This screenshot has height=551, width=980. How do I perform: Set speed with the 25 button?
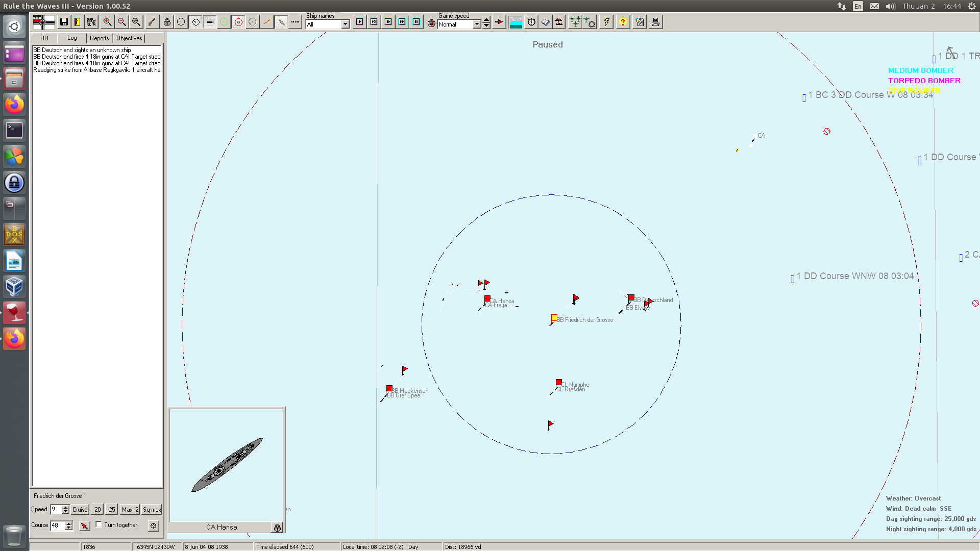tap(112, 509)
